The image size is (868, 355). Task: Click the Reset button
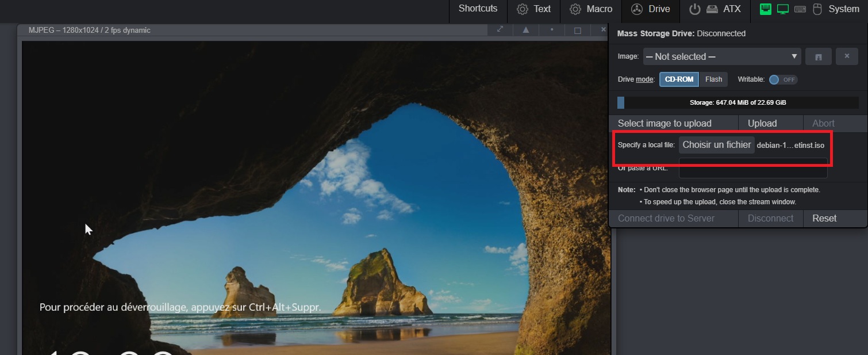(x=835, y=218)
